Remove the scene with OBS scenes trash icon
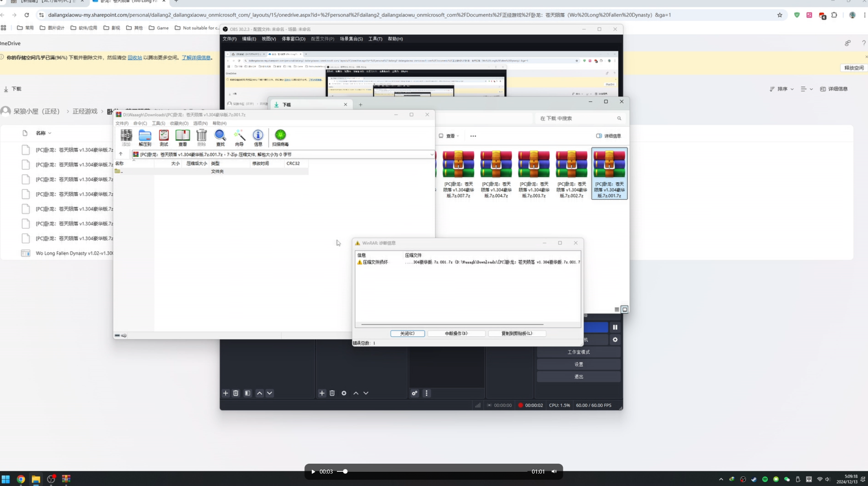 tap(236, 393)
